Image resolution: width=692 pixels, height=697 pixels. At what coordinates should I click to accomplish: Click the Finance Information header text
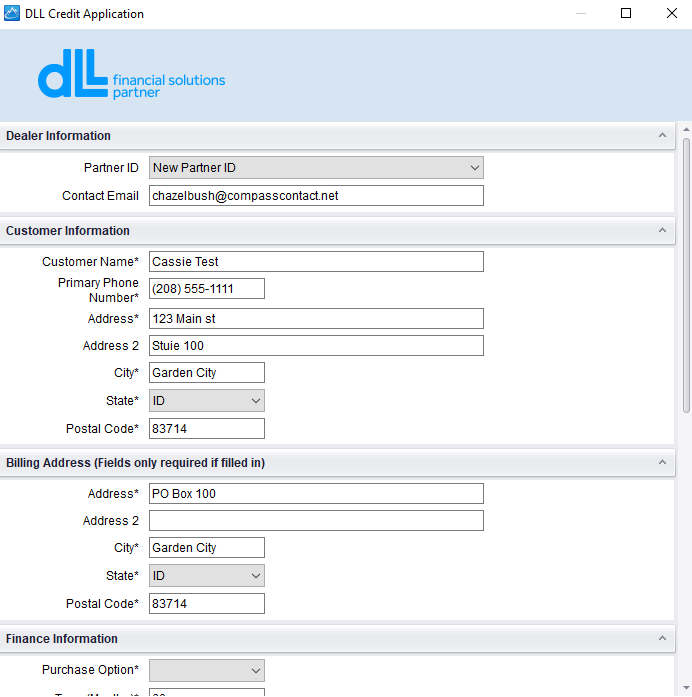(62, 639)
